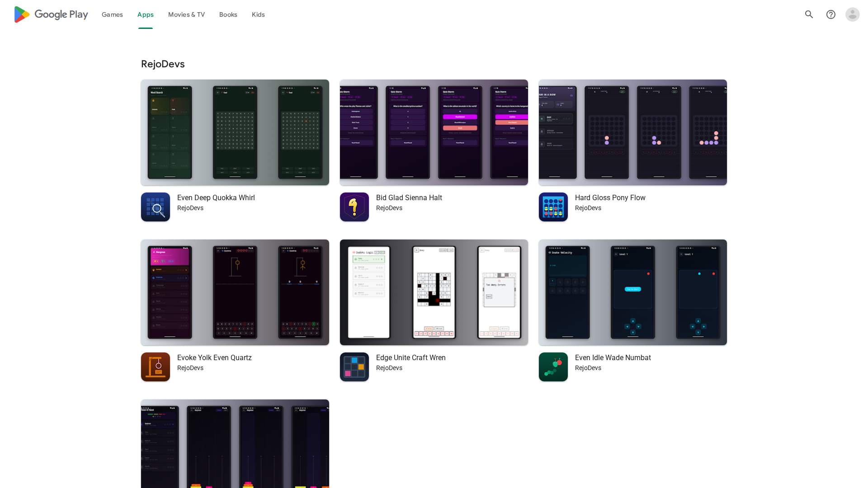Click Even Idle Wade Numbat snake icon
This screenshot has width=868, height=488.
[x=553, y=367]
